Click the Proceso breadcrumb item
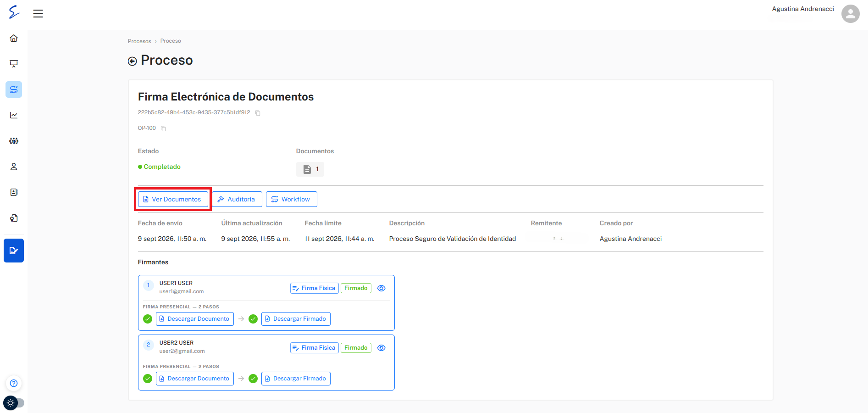 click(x=171, y=41)
